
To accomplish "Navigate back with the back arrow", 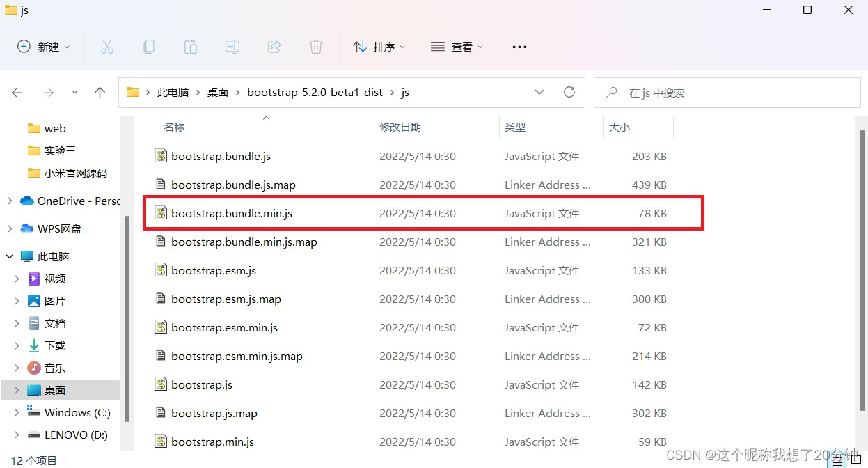I will [17, 91].
